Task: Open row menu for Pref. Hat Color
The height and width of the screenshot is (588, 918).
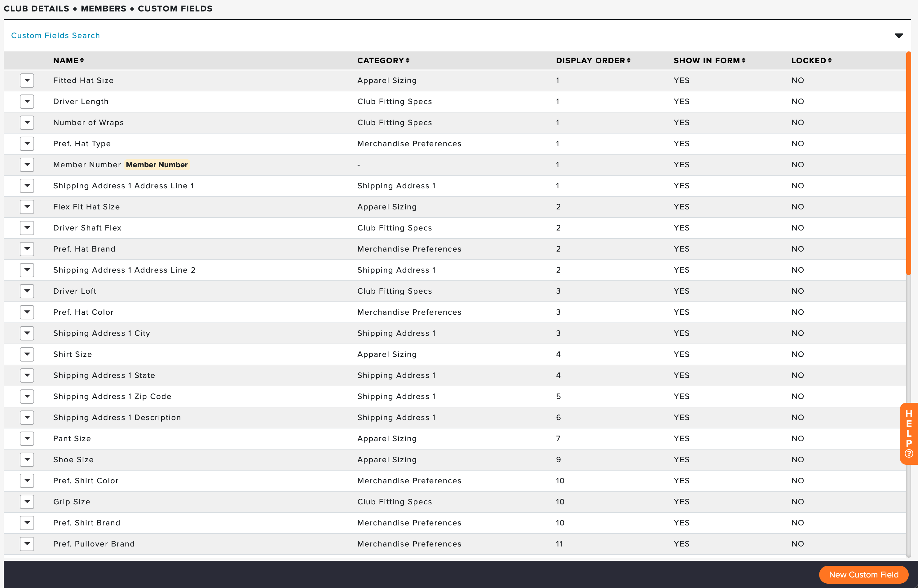Action: pyautogui.click(x=27, y=312)
